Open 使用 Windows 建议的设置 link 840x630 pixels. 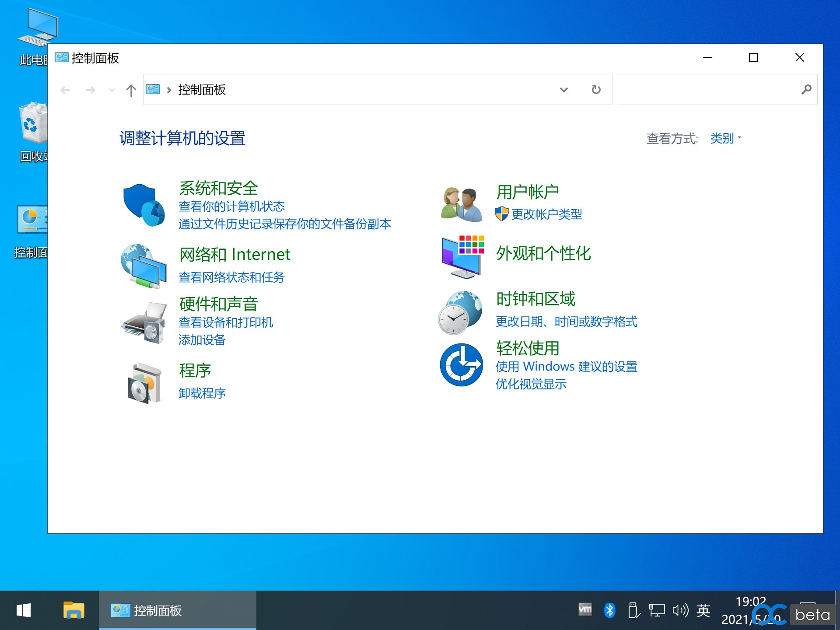pos(567,367)
